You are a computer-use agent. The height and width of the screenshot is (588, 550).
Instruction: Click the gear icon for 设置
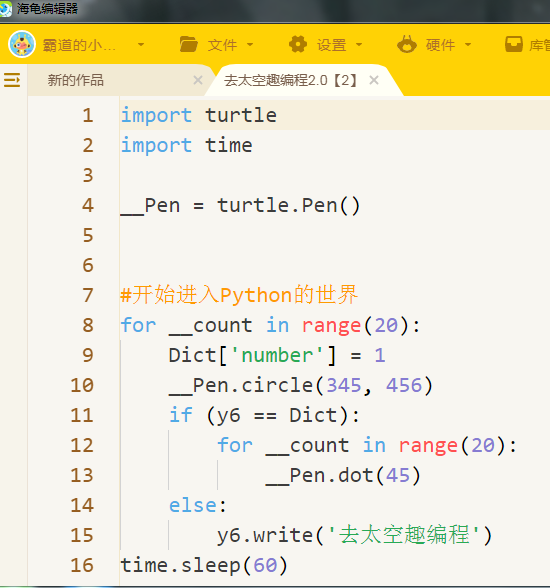pos(298,45)
